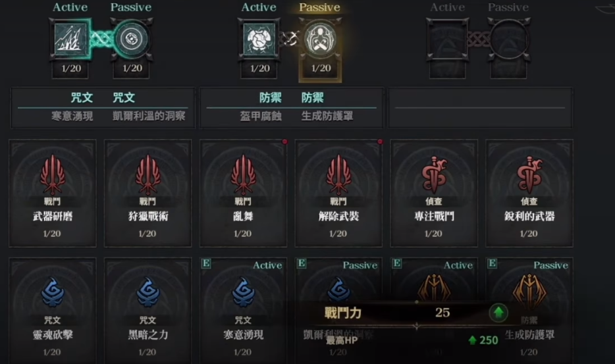
Task: Open the 解除武裝 skill card
Action: click(x=338, y=193)
